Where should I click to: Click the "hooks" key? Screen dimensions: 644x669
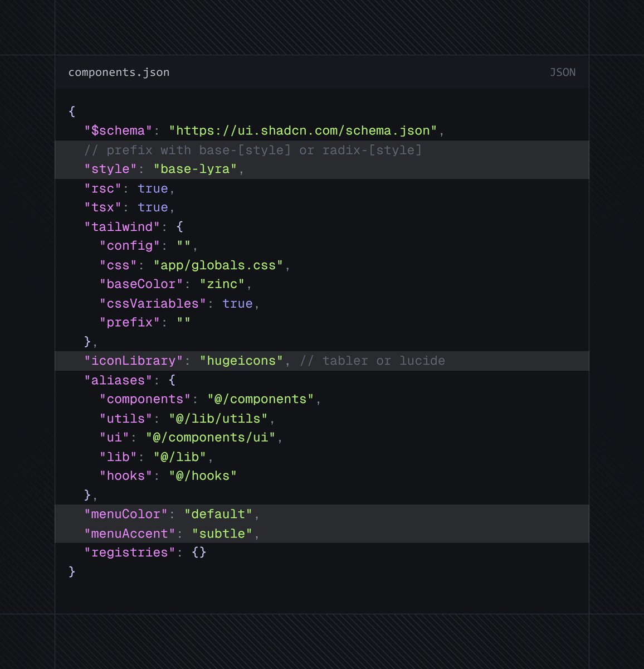tap(126, 476)
